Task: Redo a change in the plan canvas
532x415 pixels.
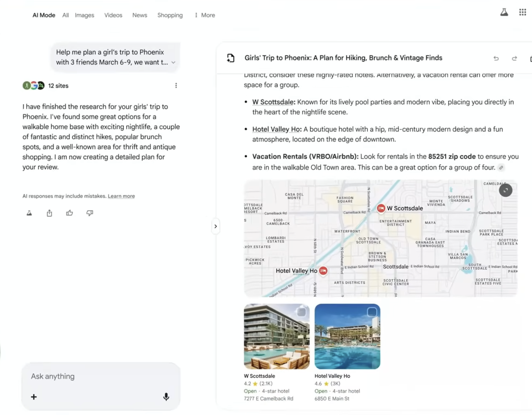Action: 514,59
